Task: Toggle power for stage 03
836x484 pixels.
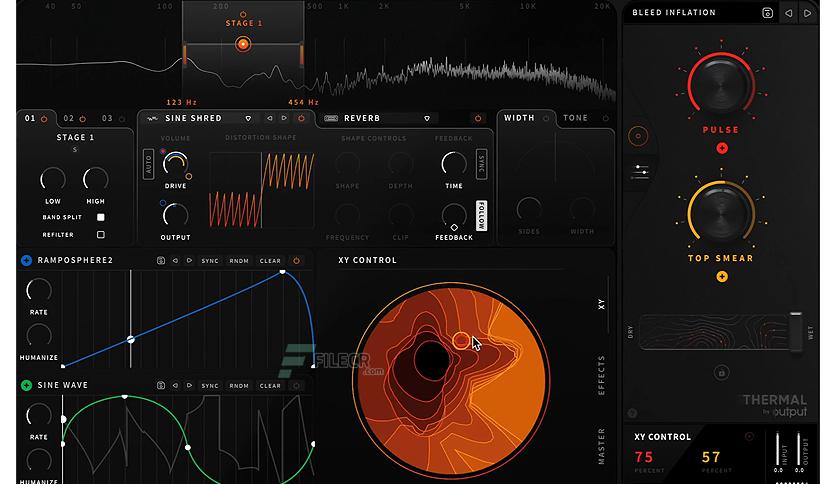Action: point(122,119)
